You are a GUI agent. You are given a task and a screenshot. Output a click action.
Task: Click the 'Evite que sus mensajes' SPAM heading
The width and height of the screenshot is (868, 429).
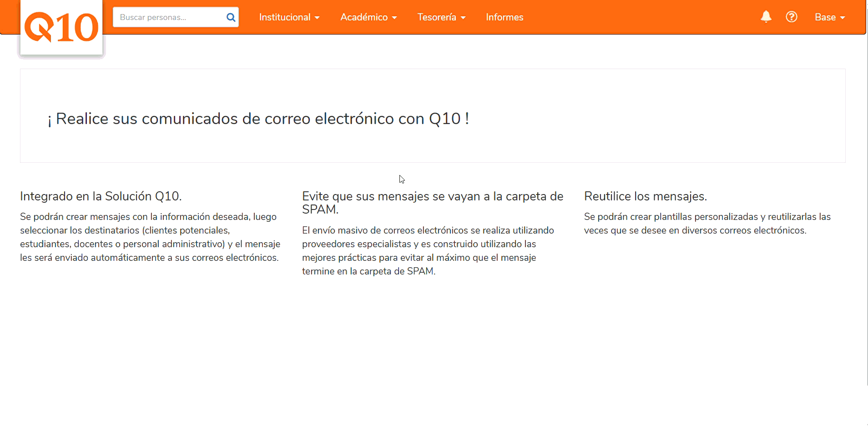coord(433,203)
